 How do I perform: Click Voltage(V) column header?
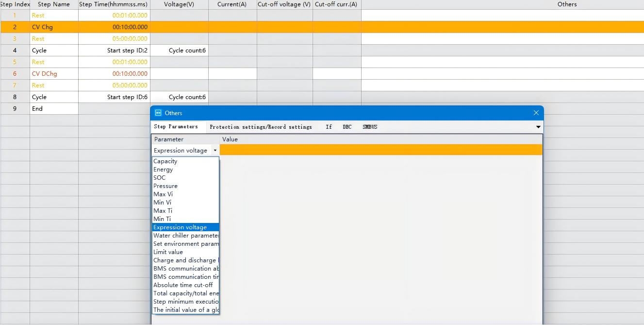click(x=179, y=4)
